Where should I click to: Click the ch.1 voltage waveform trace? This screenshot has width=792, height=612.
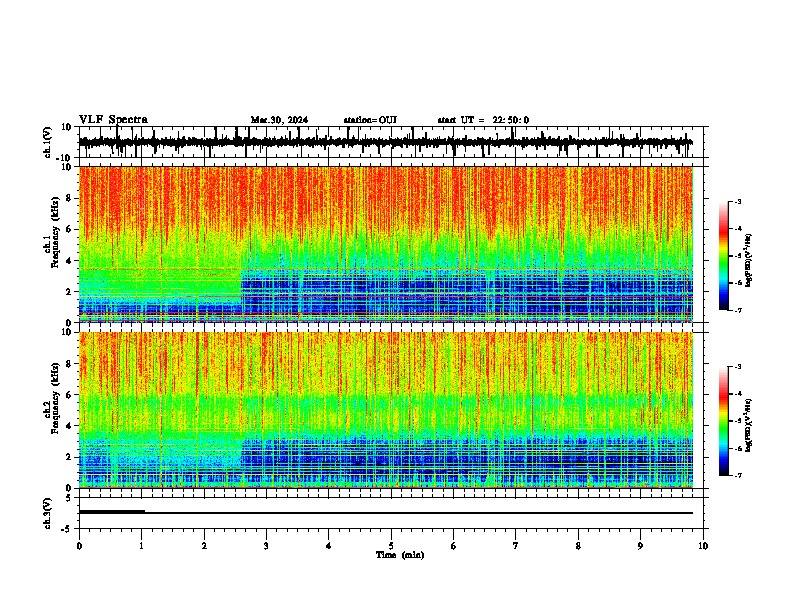(386, 142)
